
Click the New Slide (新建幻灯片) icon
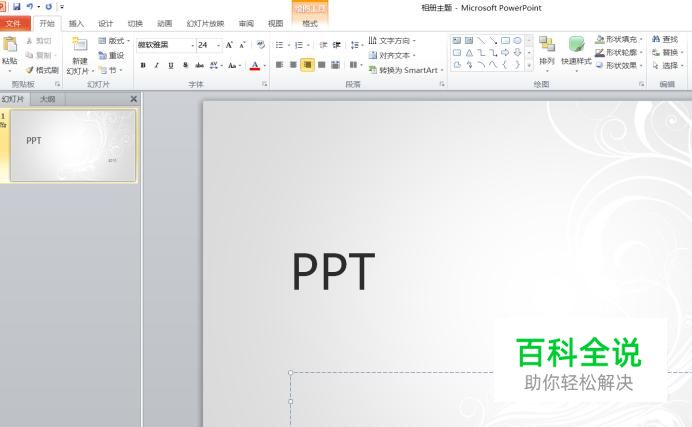80,45
